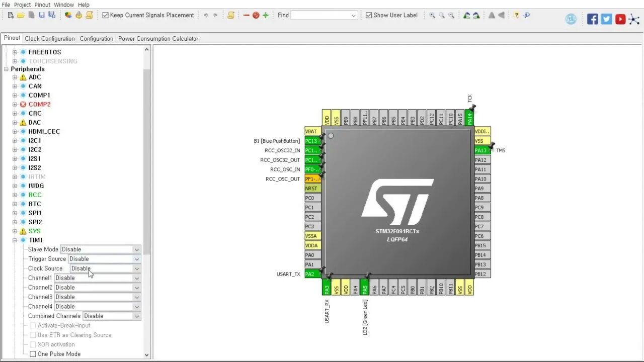644x362 pixels.
Task: Open the Find dropdown arrow
Action: pyautogui.click(x=353, y=16)
